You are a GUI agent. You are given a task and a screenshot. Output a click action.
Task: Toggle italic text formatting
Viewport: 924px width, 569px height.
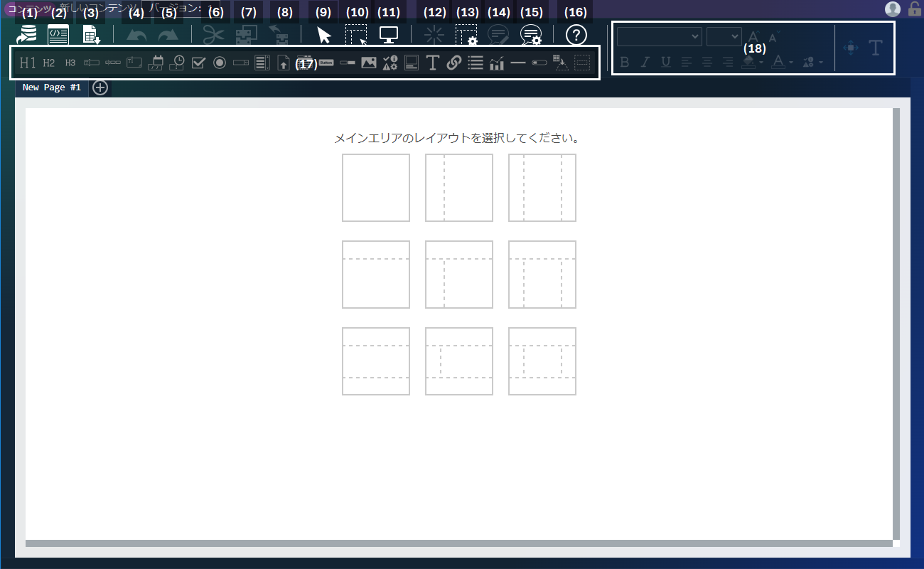[x=645, y=63]
